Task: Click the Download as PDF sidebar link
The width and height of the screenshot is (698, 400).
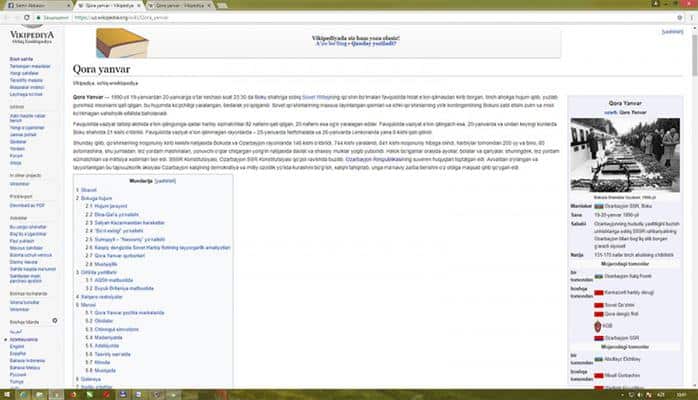Action: (x=26, y=204)
